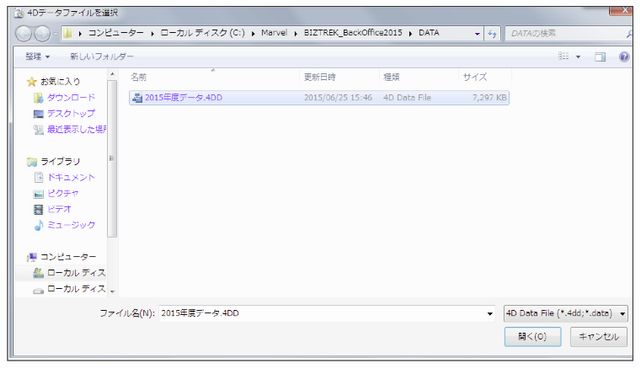Click the ビデオ film icon

tap(38, 210)
